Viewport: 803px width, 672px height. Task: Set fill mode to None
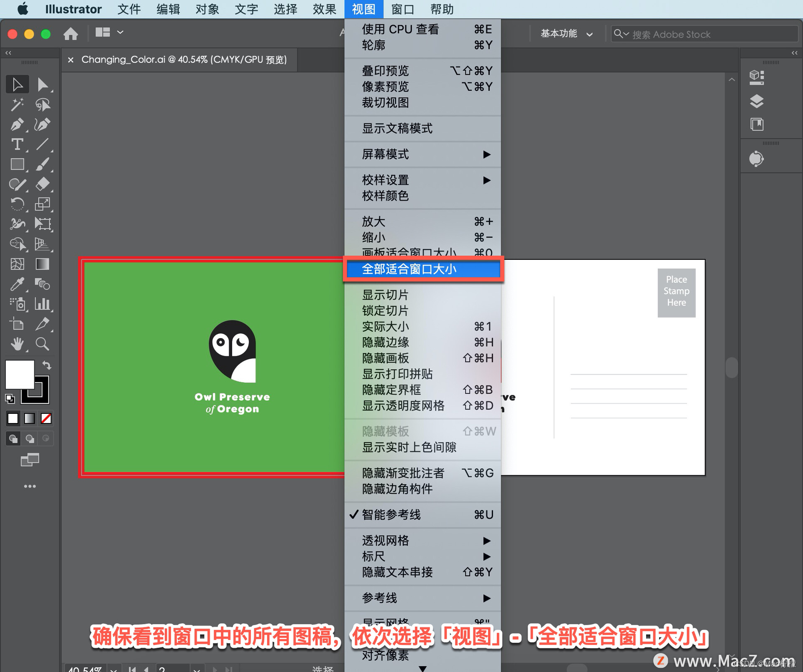tap(46, 418)
